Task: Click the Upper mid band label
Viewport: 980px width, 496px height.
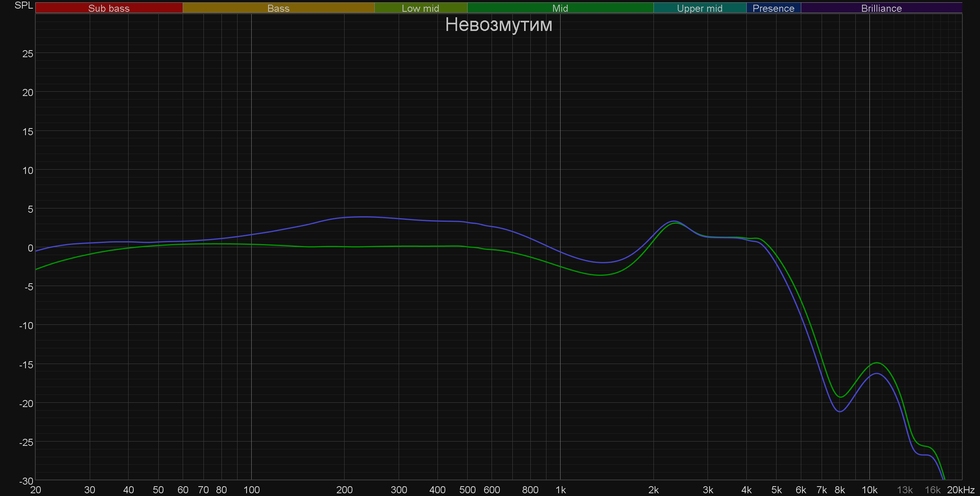Action: click(699, 8)
